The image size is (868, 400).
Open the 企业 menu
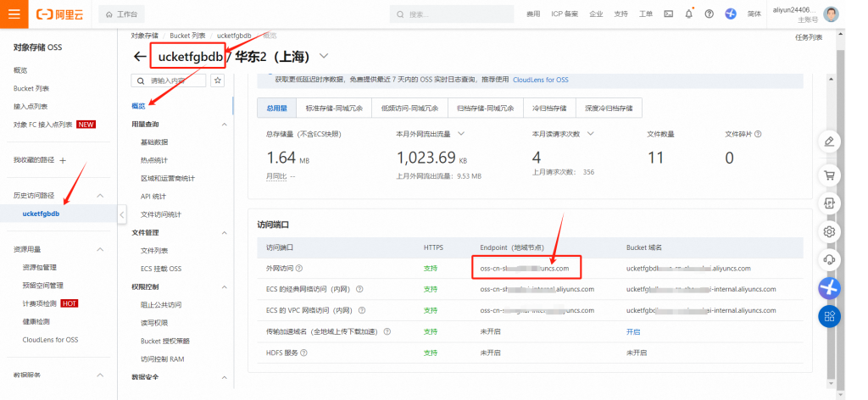(596, 14)
